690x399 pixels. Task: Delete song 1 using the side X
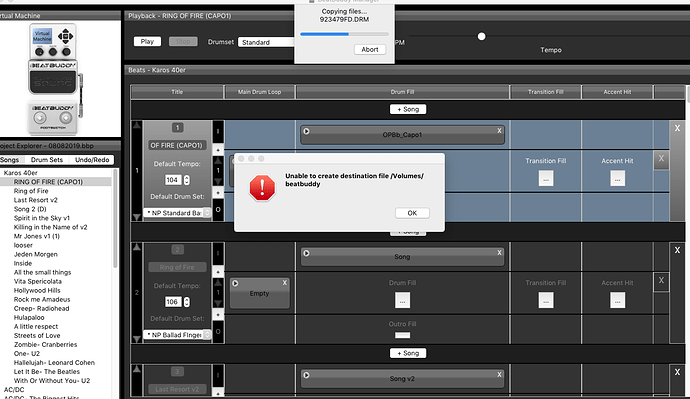click(677, 128)
